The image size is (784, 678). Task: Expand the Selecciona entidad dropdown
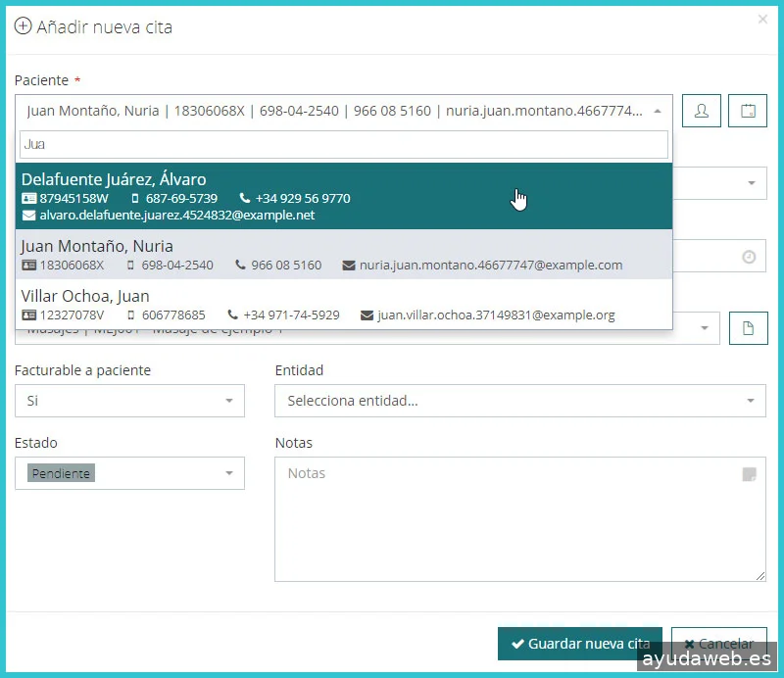520,401
